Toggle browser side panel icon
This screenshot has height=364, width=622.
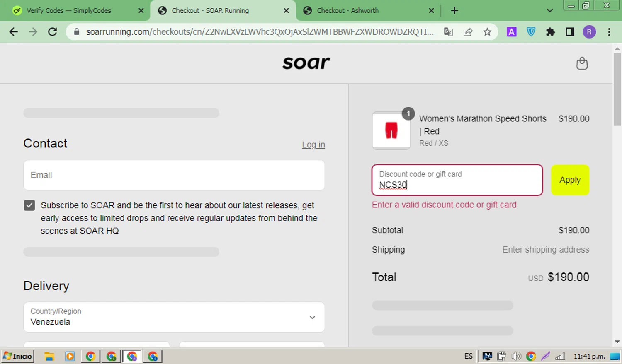pos(570,32)
